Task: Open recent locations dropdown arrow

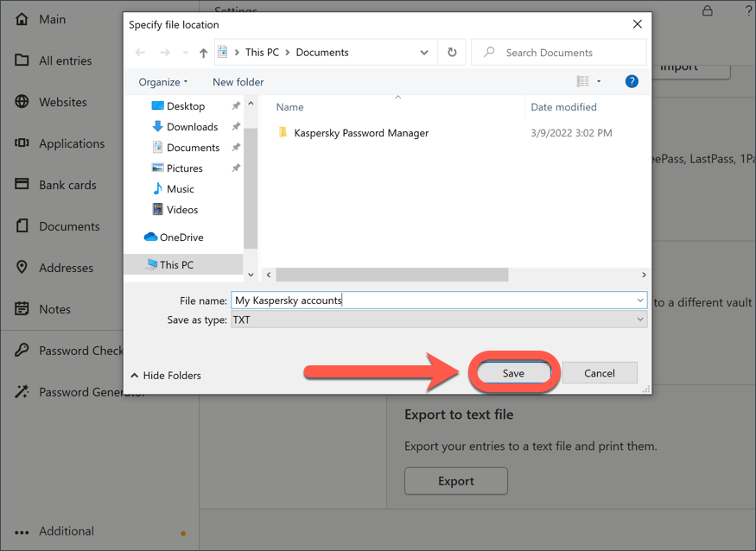Action: pos(186,53)
